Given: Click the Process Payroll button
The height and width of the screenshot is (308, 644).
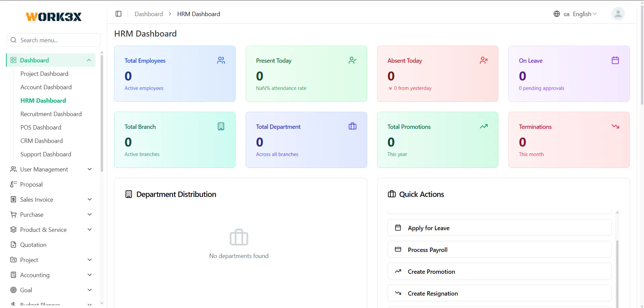Looking at the screenshot, I should [499, 249].
